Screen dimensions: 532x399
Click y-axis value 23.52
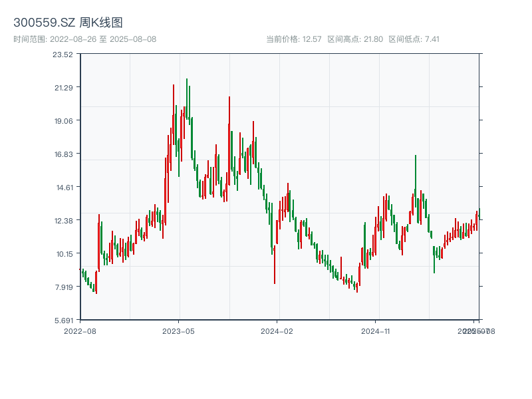(x=63, y=55)
